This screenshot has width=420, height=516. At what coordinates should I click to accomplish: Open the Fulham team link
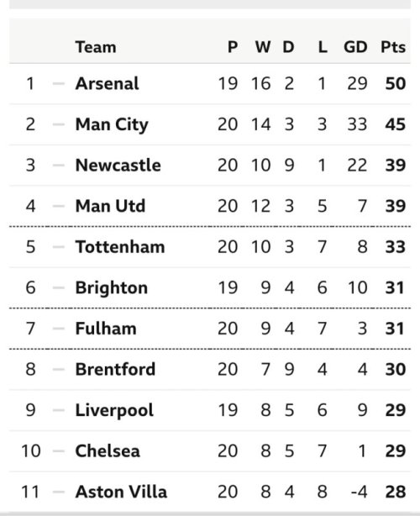[x=106, y=329]
